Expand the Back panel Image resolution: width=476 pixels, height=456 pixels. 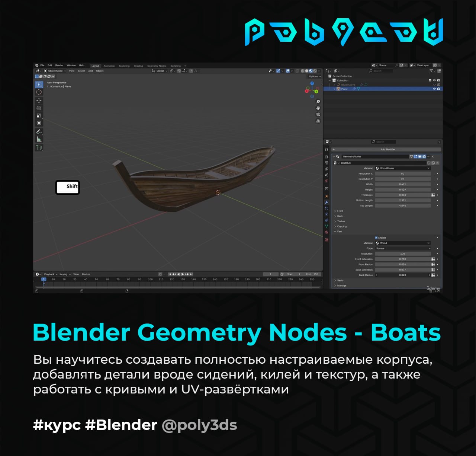click(x=338, y=216)
